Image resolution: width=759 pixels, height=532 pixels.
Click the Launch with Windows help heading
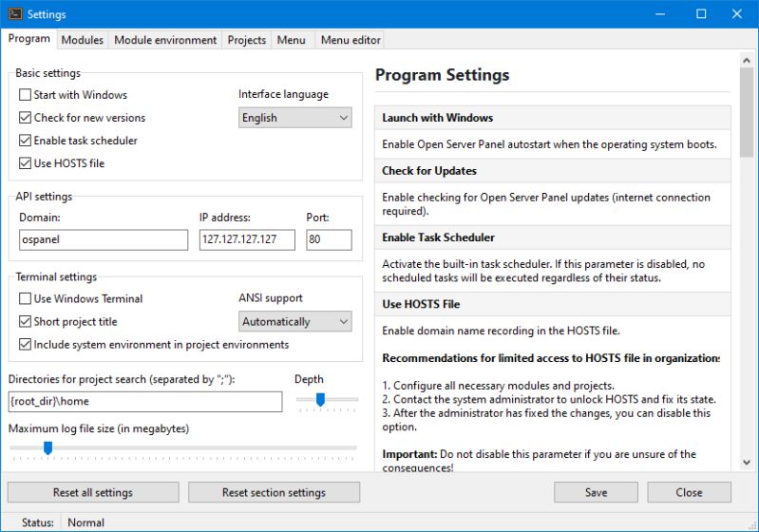coord(437,118)
